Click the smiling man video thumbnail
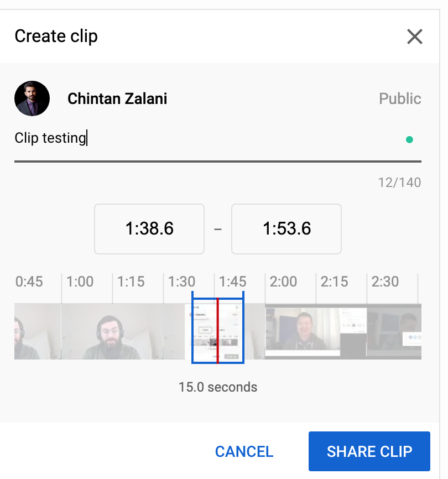The image size is (448, 479). point(301,331)
